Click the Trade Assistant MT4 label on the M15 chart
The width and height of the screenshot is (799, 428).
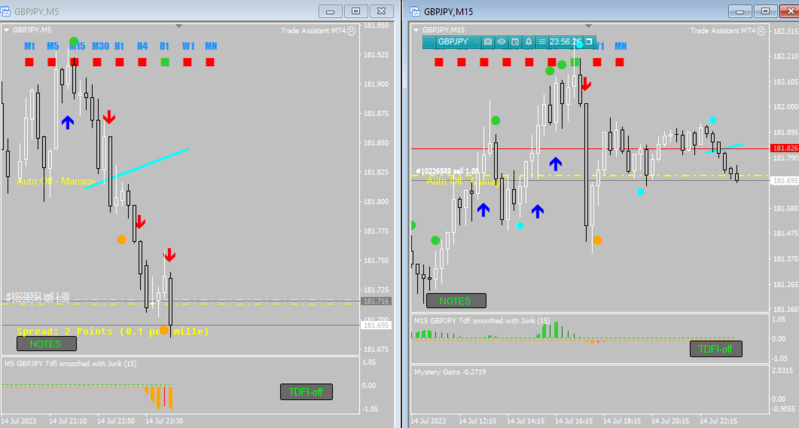(723, 31)
